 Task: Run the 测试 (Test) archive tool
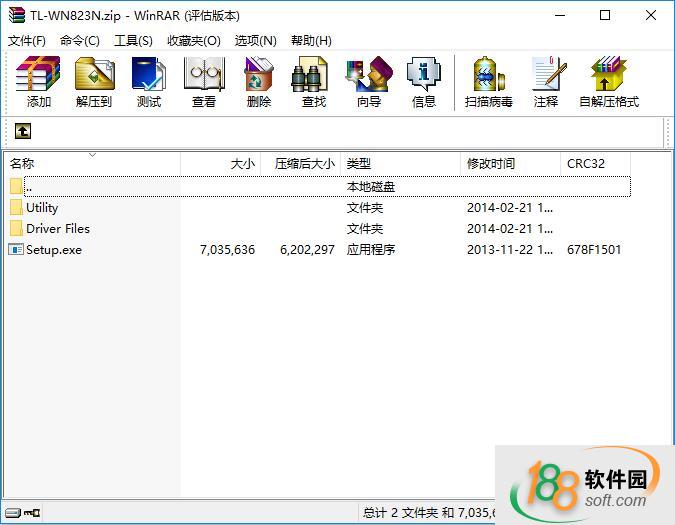[x=149, y=82]
